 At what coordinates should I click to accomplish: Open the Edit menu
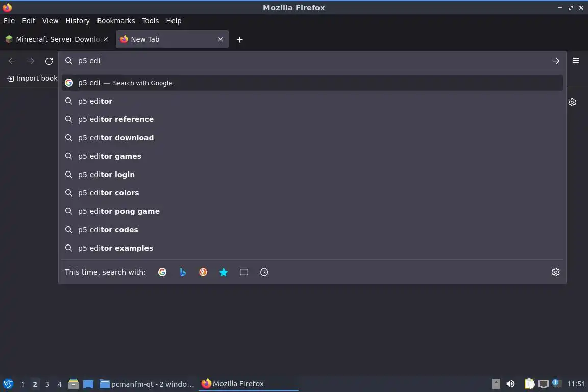point(29,21)
